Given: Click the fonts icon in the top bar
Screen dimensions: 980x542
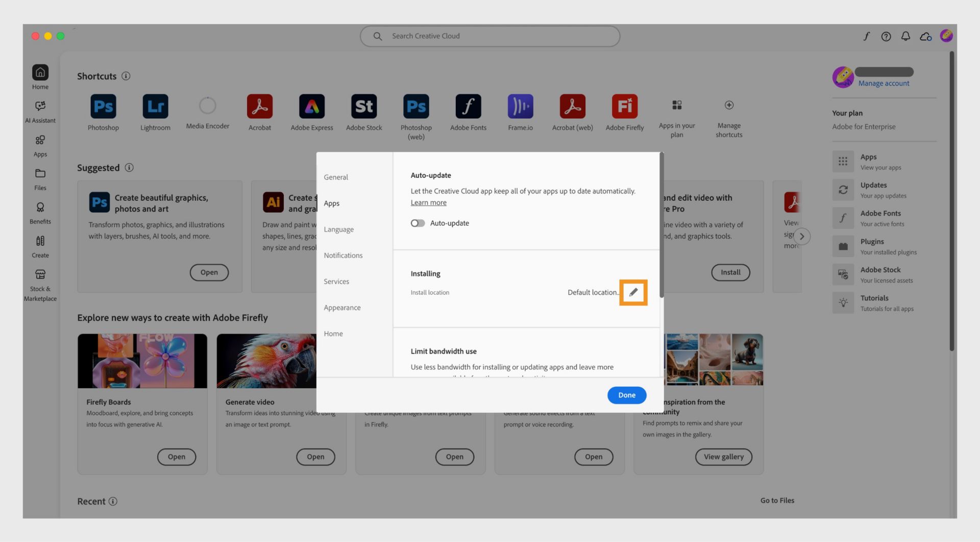Looking at the screenshot, I should (x=866, y=36).
